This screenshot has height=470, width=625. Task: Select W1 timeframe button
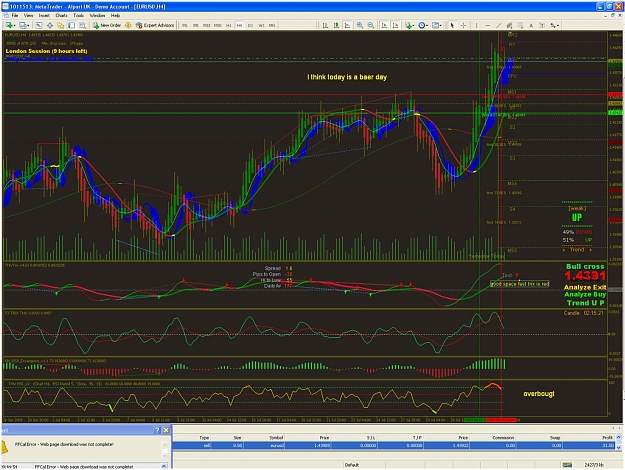click(x=261, y=25)
